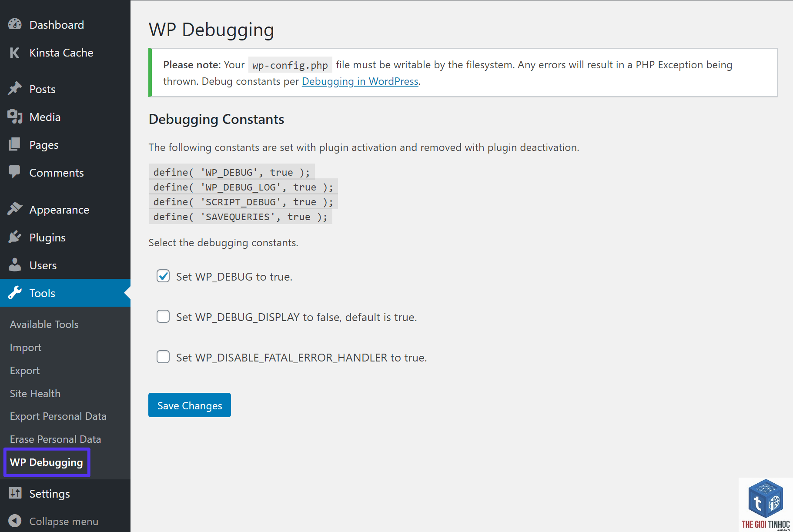Open the Dashboard menu label
Image resolution: width=793 pixels, height=532 pixels.
click(x=57, y=25)
